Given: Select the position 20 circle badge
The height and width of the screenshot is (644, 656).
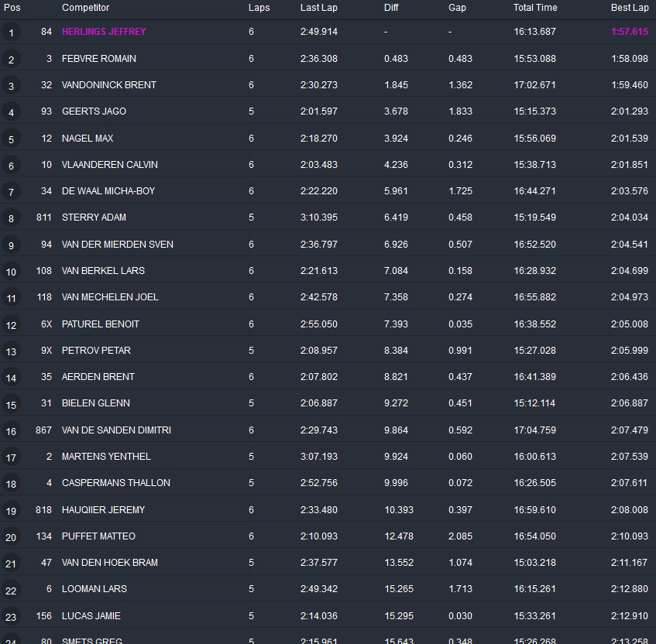Looking at the screenshot, I should 11,537.
